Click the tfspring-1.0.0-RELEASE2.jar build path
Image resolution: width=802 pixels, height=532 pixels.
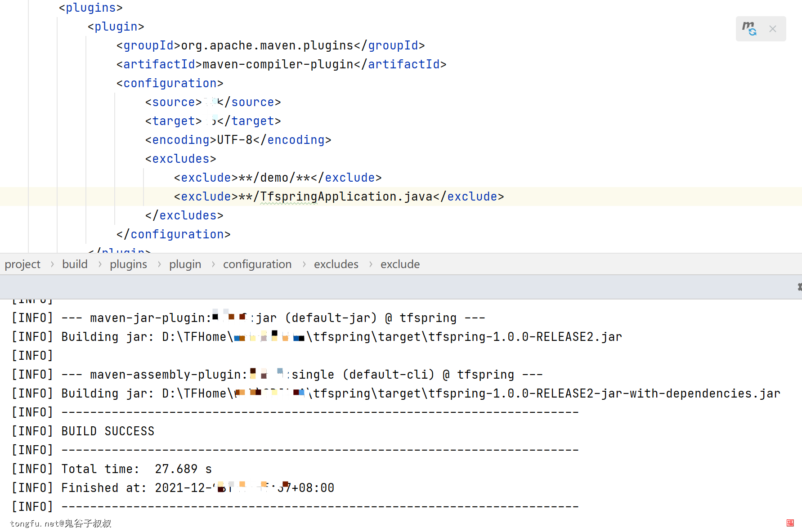coord(392,337)
